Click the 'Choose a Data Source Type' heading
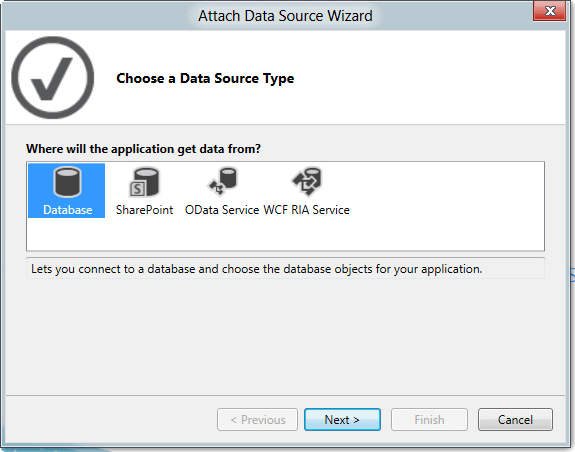Image resolution: width=575 pixels, height=452 pixels. (x=205, y=78)
